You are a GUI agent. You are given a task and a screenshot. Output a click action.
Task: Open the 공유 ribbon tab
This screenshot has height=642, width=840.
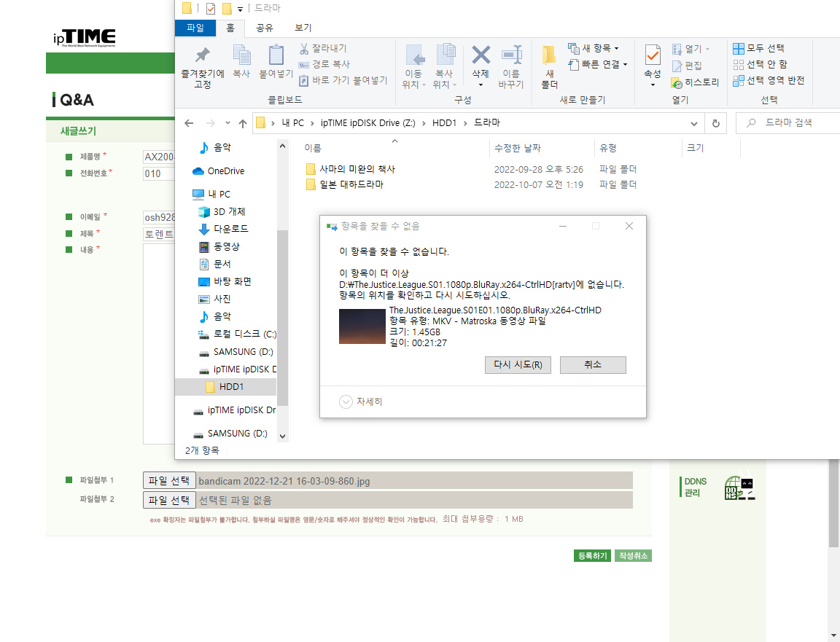(x=265, y=28)
